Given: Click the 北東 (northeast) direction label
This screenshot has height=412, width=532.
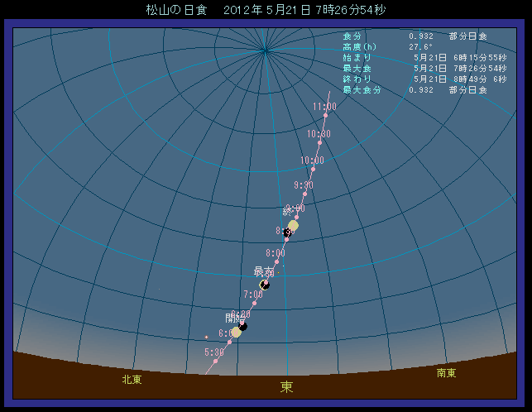Looking at the screenshot, I should coord(132,380).
